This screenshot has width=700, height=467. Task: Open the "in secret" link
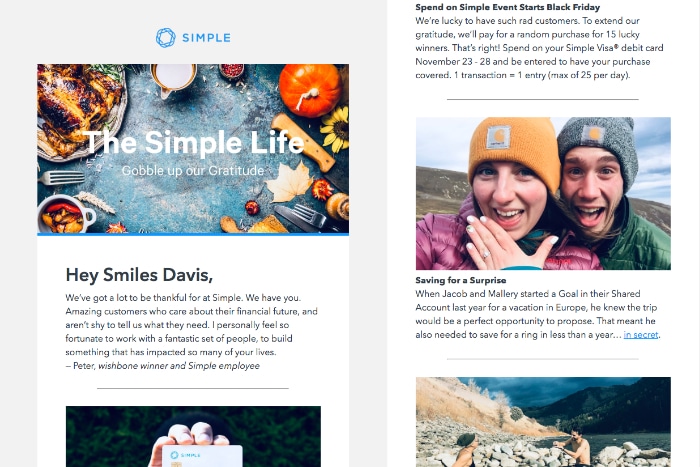tap(642, 335)
